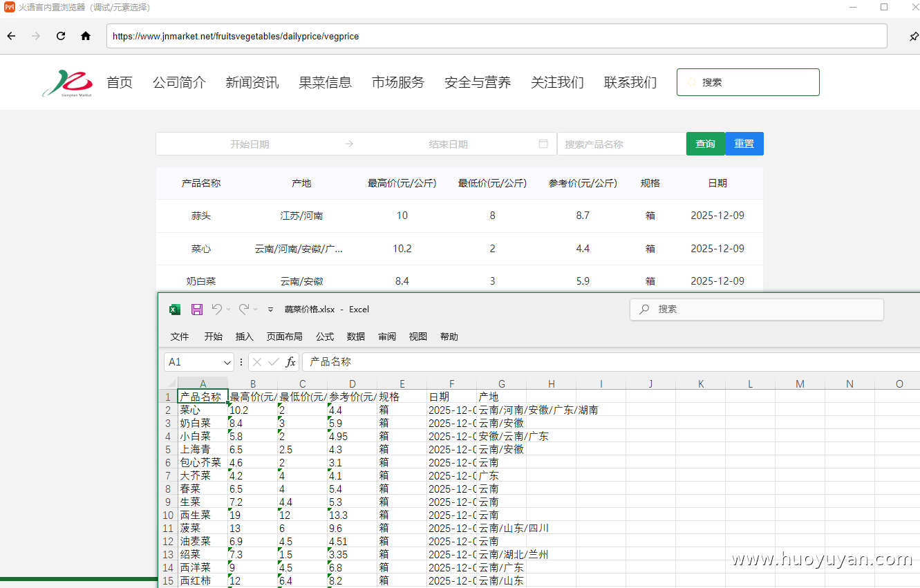Open redo history dropdown arrow
The width and height of the screenshot is (920, 588).
coord(256,309)
